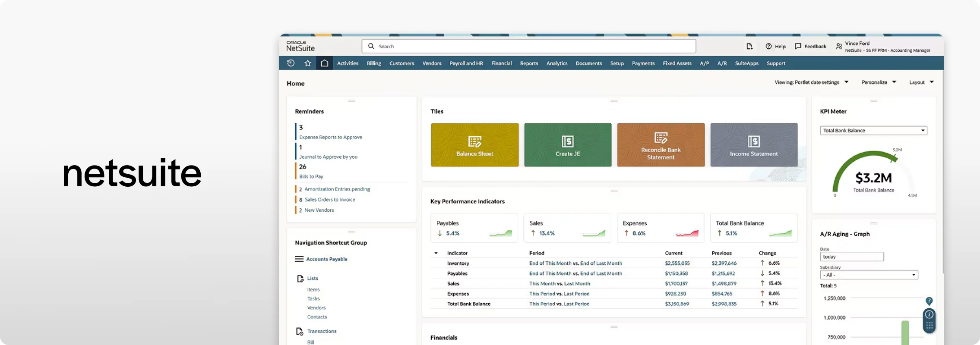980x345 pixels.
Task: Open the Expense Reports to Approve reminder
Action: tap(331, 137)
